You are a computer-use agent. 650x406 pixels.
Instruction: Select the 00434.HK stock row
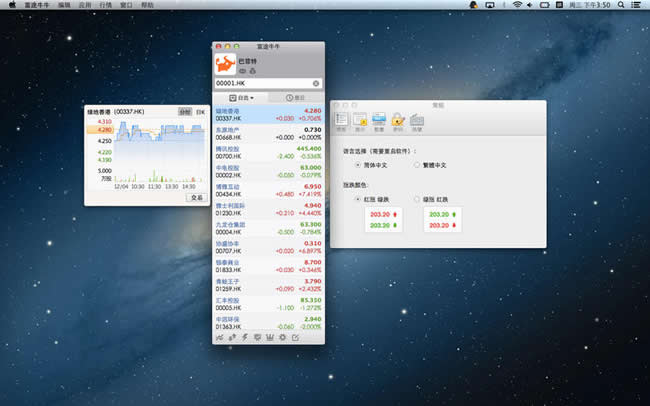click(x=268, y=190)
